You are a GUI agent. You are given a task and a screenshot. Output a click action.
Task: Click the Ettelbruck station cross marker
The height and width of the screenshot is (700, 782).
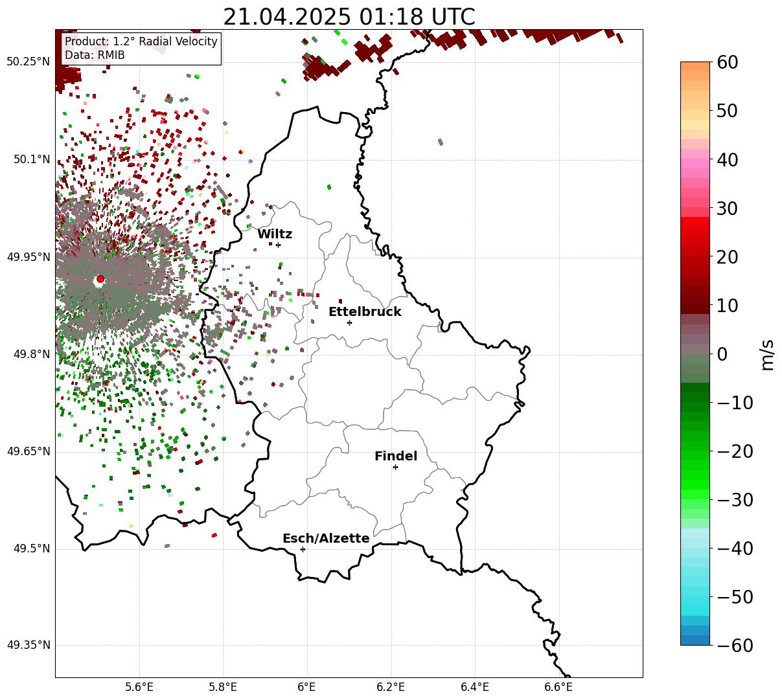(x=350, y=322)
